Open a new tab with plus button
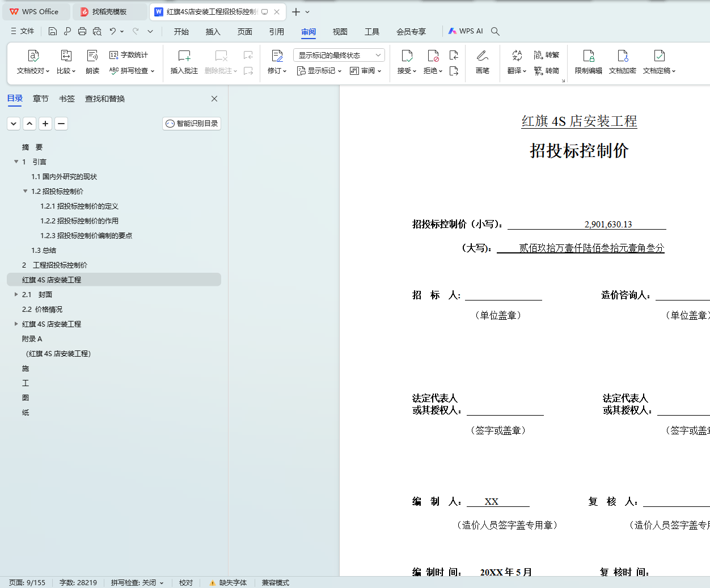The width and height of the screenshot is (710, 588). (296, 11)
